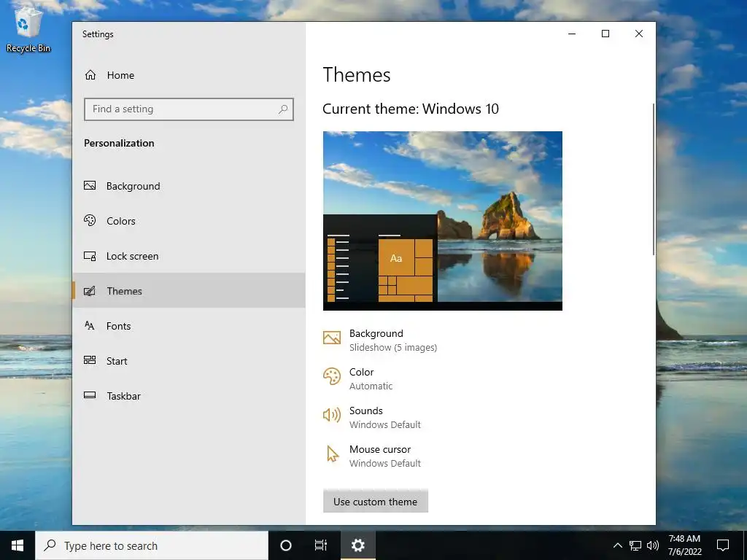
Task: Click the network icon in system tray
Action: tap(635, 545)
